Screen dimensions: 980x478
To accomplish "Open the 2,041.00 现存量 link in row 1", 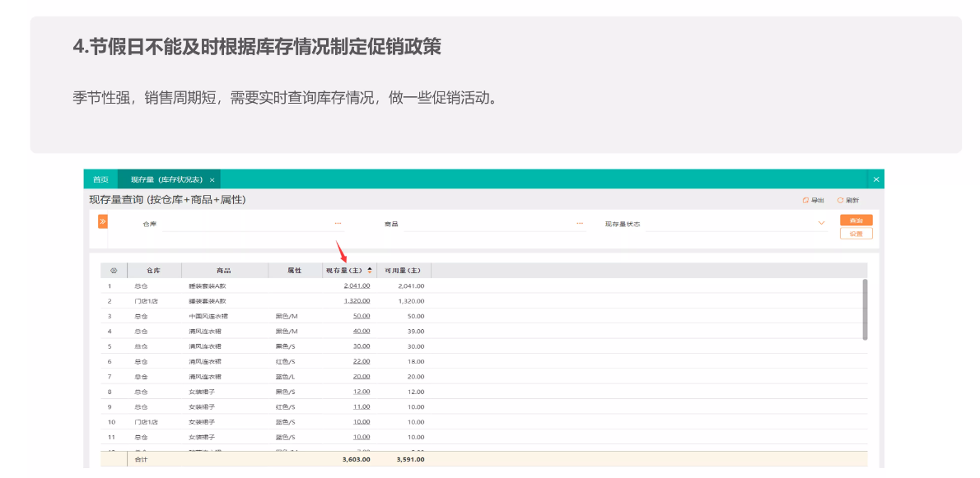I will [x=357, y=285].
